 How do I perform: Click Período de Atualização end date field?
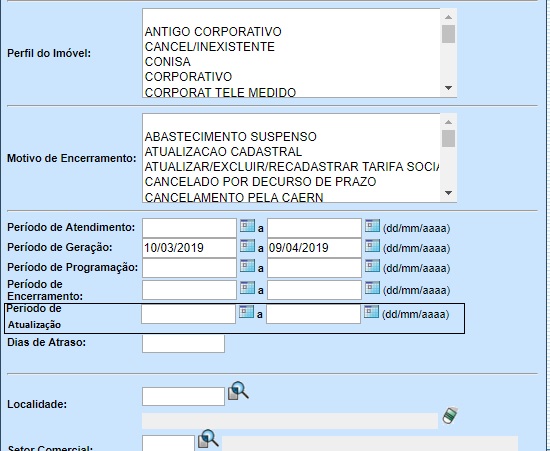tap(313, 314)
